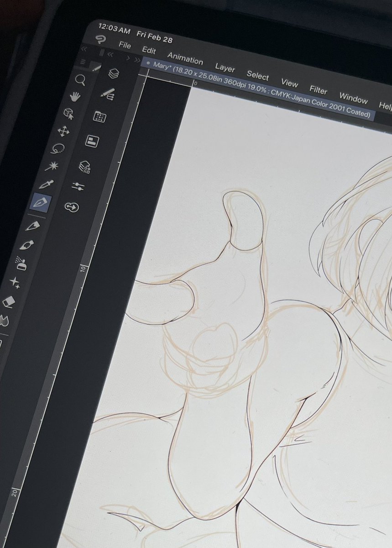Select the Zoom magnifier tool
The width and height of the screenshot is (392, 548).
click(x=80, y=80)
